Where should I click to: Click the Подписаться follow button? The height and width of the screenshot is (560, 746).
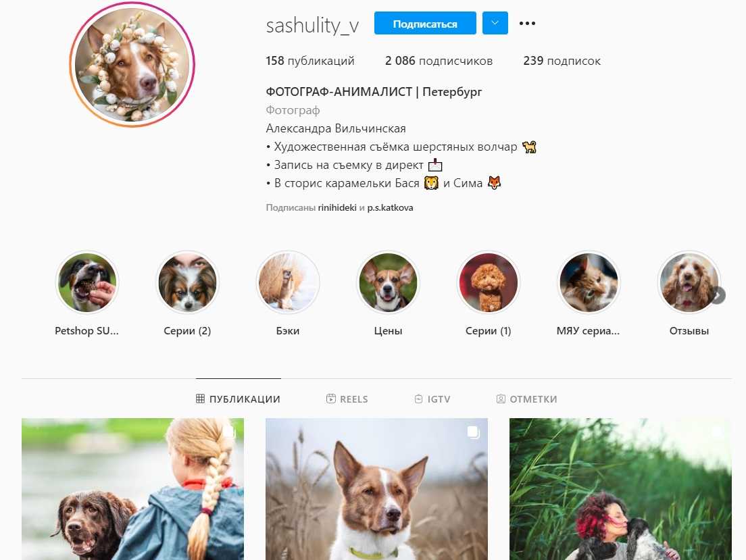tap(425, 24)
